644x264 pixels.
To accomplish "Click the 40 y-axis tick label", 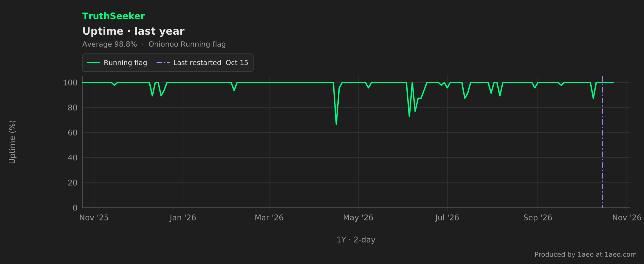I will (x=72, y=158).
